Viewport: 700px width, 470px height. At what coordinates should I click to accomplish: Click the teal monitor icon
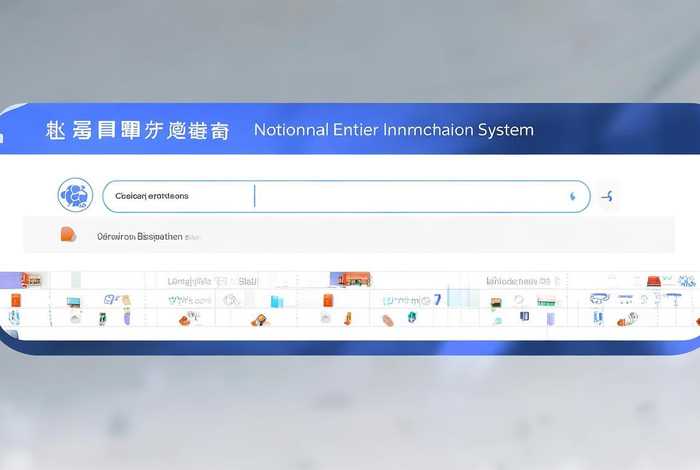click(x=74, y=302)
